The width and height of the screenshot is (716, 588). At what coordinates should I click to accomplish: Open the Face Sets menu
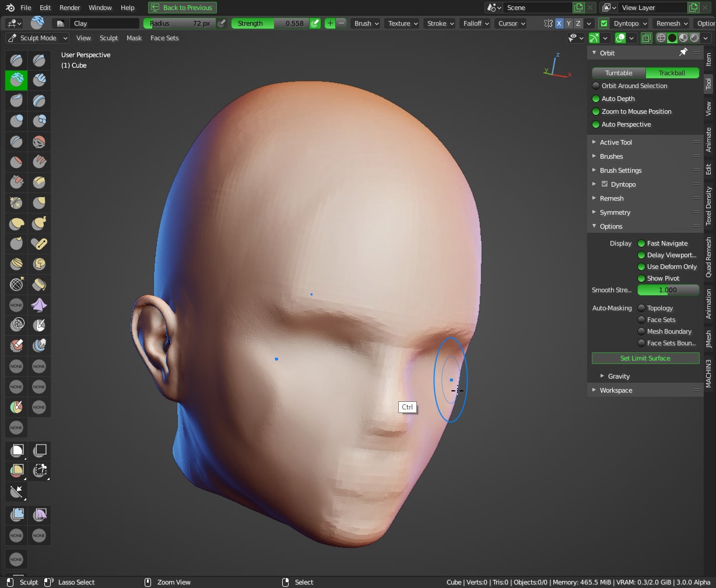(164, 38)
